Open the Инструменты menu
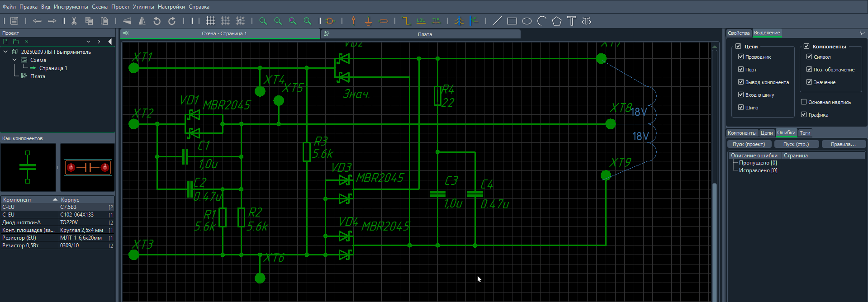Viewport: 868px width, 302px height. [71, 7]
